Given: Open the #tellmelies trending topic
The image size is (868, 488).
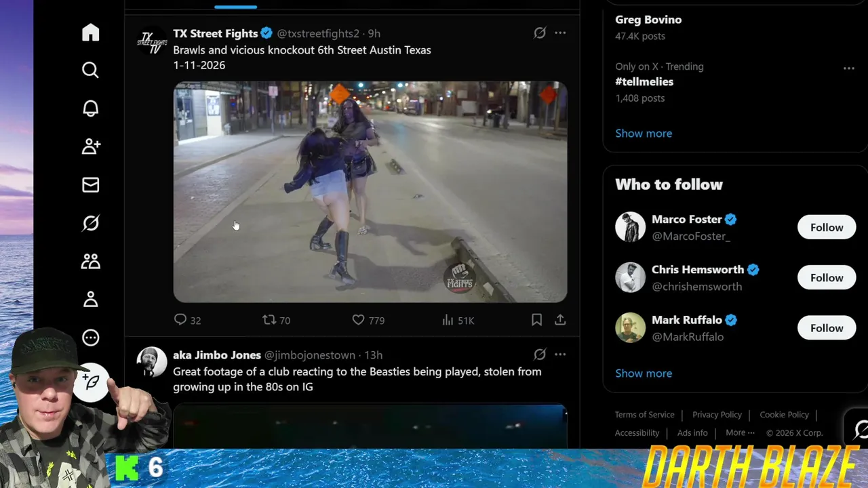Looking at the screenshot, I should tap(644, 81).
